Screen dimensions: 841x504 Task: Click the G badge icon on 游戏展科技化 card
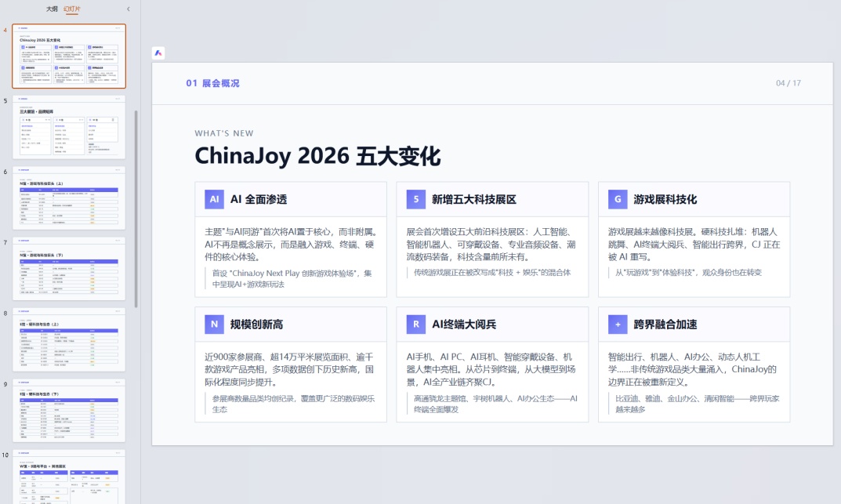618,199
